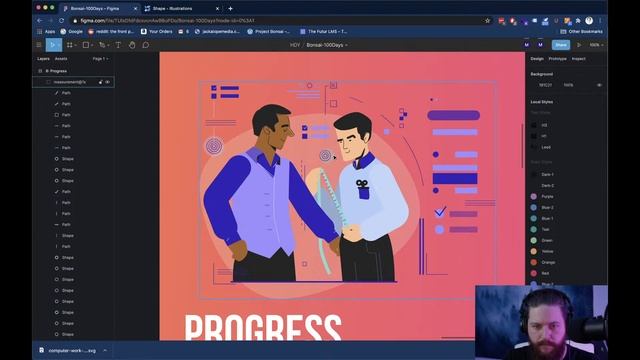This screenshot has width=640, height=360.
Task: Select the Dark-1 color style
Action: (547, 174)
